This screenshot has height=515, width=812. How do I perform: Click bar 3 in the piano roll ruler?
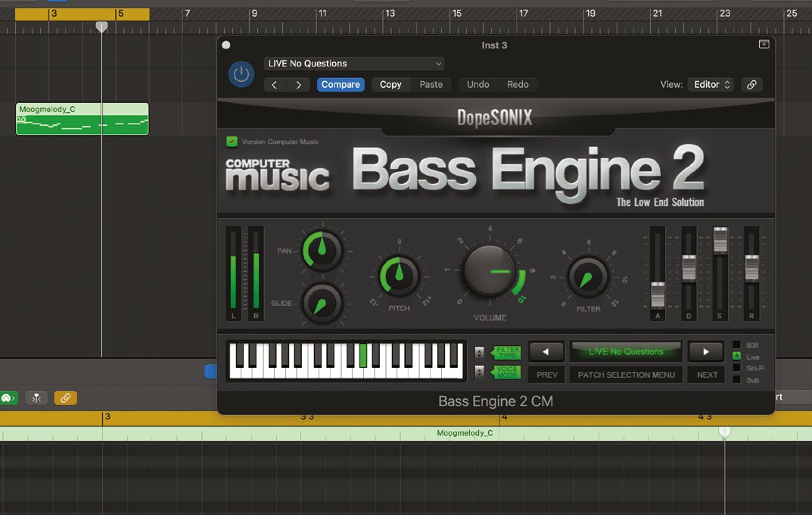click(x=107, y=417)
